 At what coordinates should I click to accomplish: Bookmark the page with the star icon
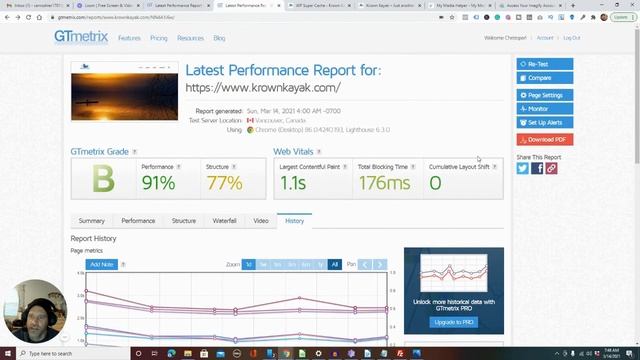pos(452,18)
